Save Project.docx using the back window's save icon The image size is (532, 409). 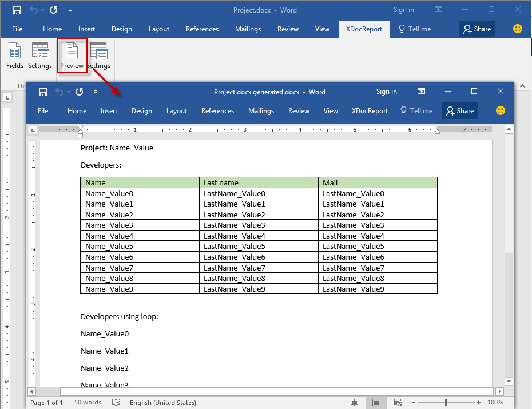coord(17,10)
